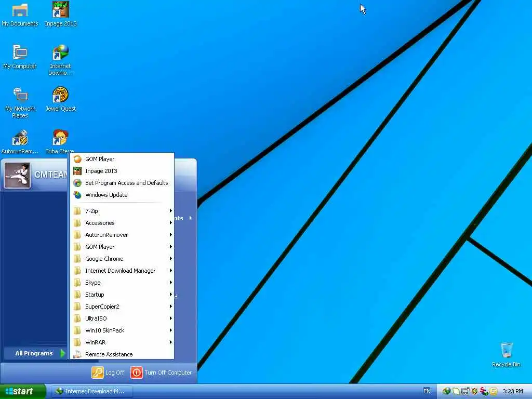Viewport: 532px width, 399px height.
Task: Select the My Computer desktop icon
Action: click(20, 57)
